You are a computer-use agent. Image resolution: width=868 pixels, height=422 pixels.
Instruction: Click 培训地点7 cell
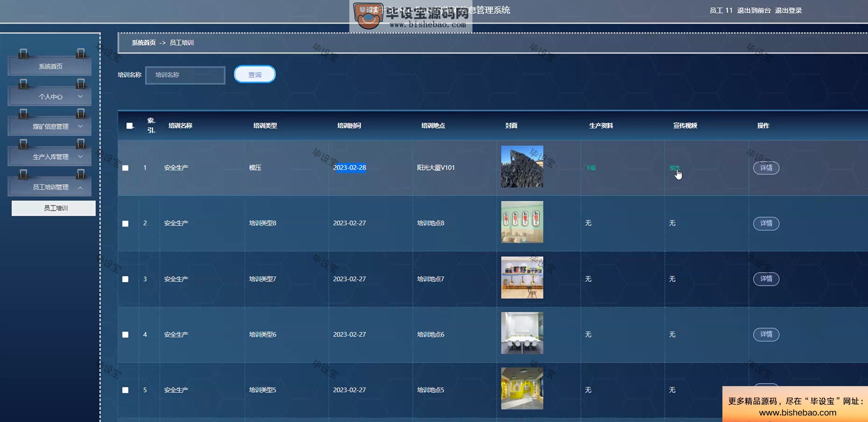(431, 279)
